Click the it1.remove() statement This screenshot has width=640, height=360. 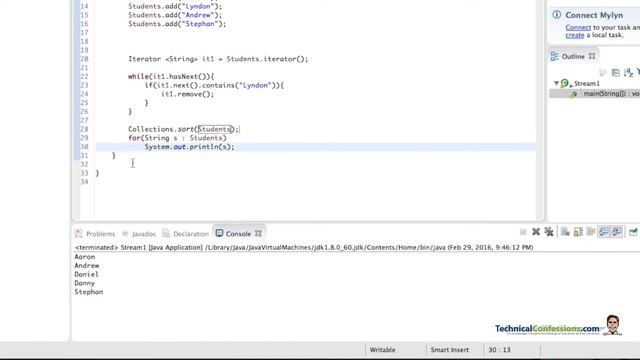187,94
